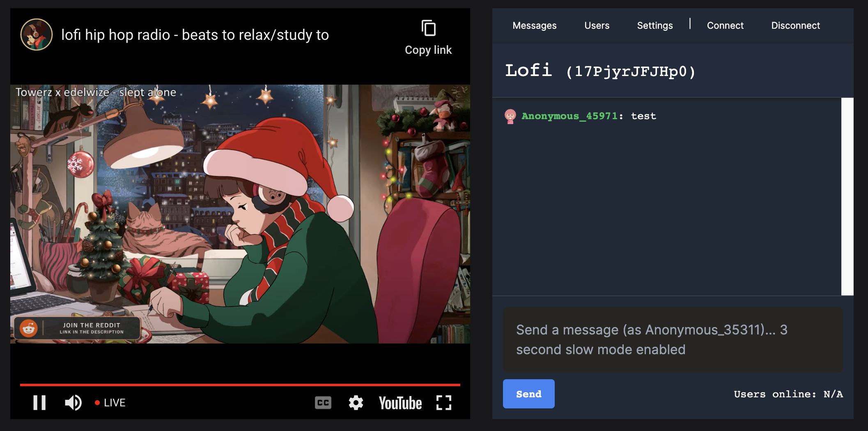Click Anonymous_45971's avatar icon
This screenshot has width=868, height=431.
click(510, 116)
